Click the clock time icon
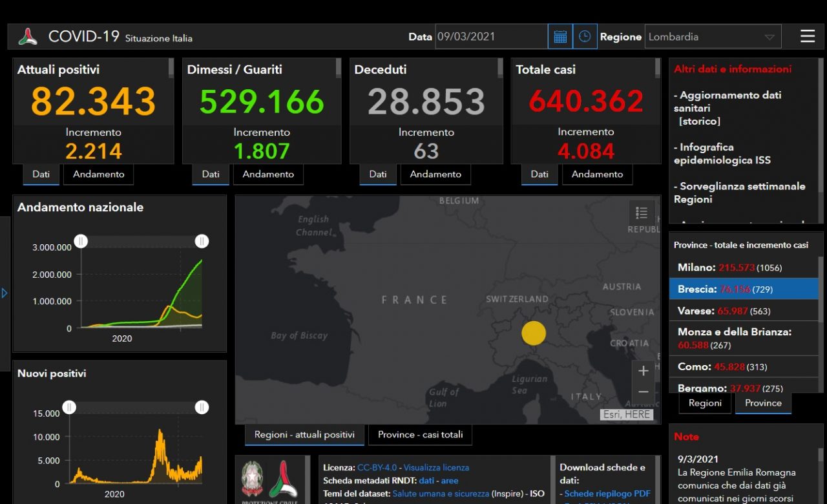This screenshot has height=504, width=827. click(x=584, y=37)
